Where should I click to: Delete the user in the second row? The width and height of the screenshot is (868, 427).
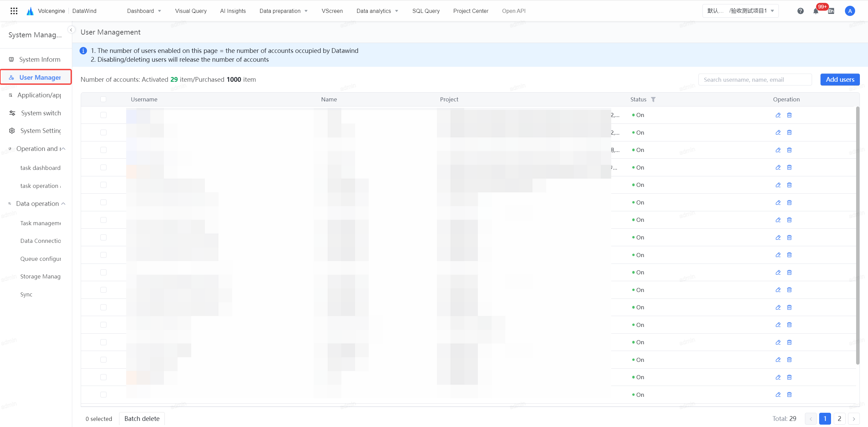(789, 132)
